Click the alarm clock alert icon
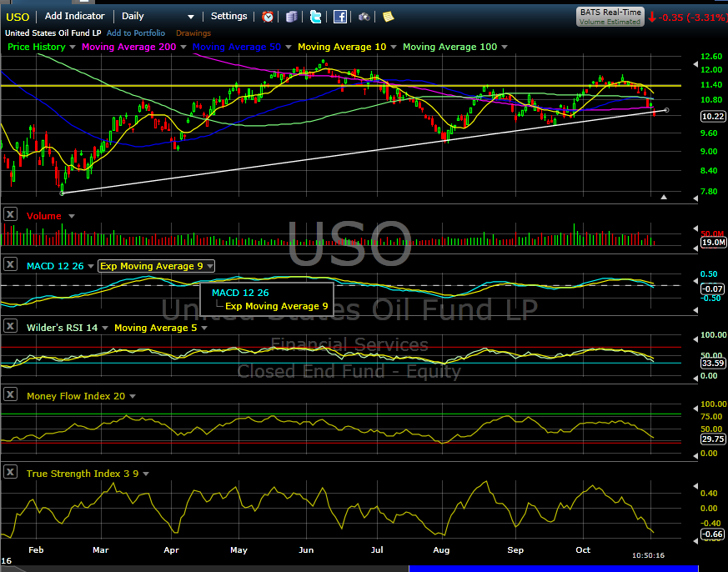Screen dimensions: 728x572 [x=268, y=16]
